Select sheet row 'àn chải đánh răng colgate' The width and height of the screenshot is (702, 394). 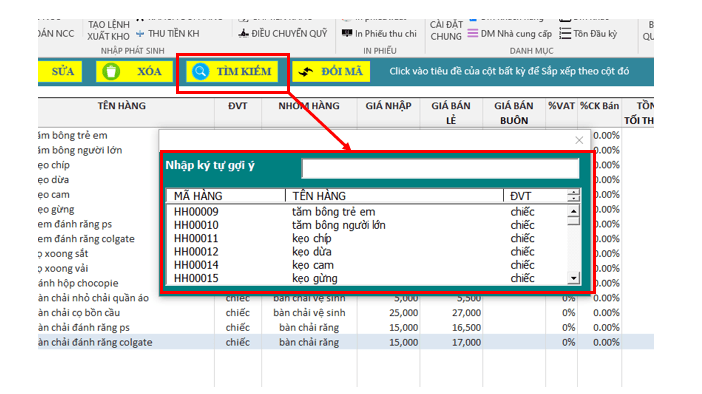click(x=346, y=342)
